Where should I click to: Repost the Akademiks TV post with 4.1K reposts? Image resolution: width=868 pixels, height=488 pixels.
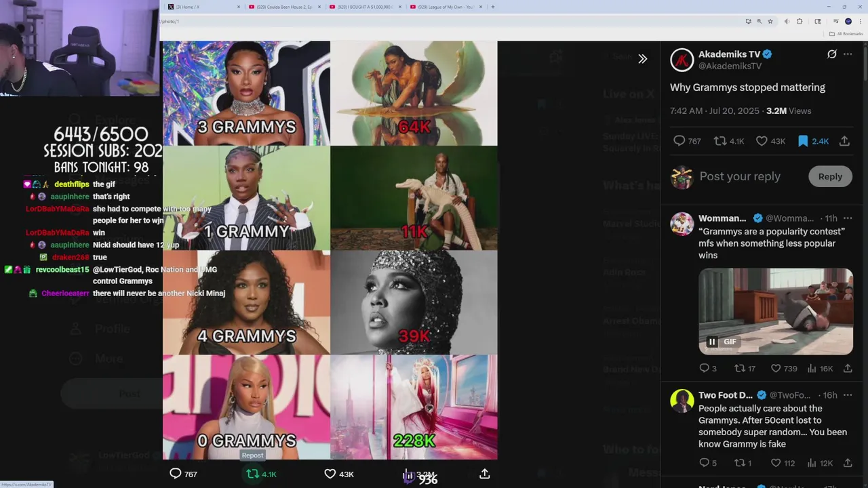[729, 141]
